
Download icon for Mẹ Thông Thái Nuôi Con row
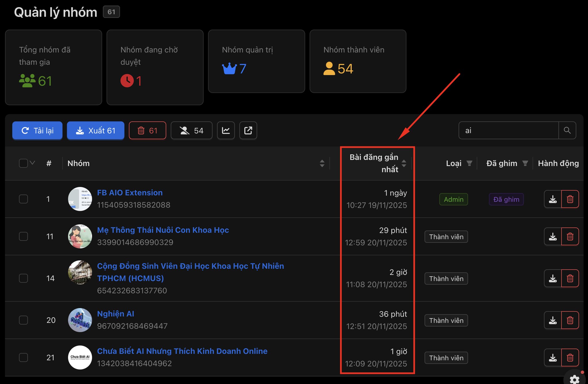click(x=553, y=236)
